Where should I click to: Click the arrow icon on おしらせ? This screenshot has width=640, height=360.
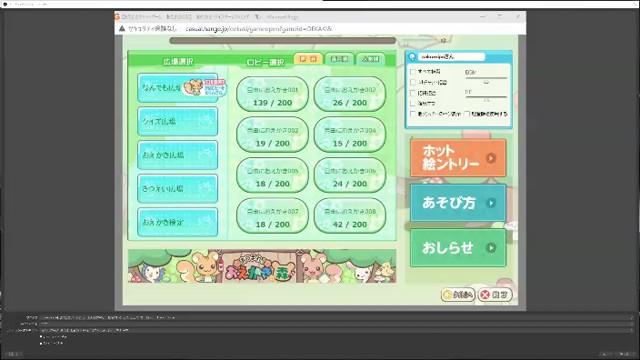491,247
